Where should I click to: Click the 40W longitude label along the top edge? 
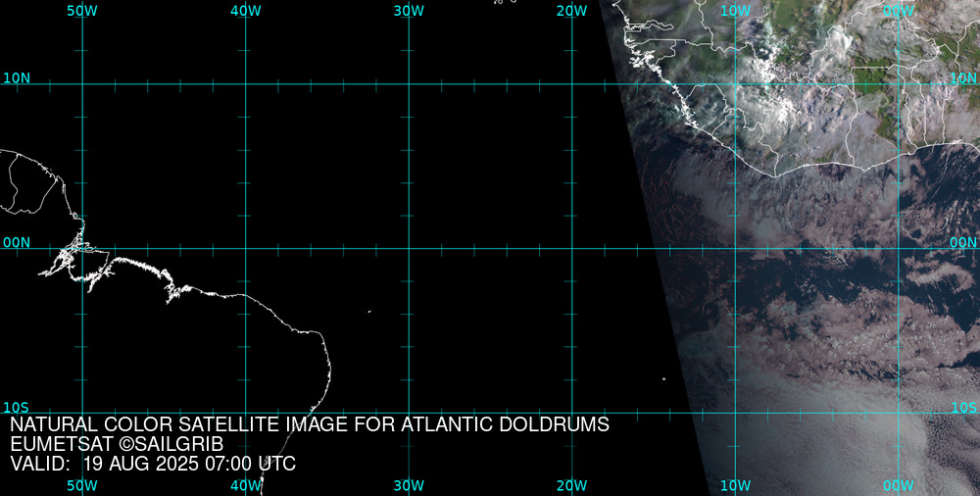pyautogui.click(x=246, y=11)
